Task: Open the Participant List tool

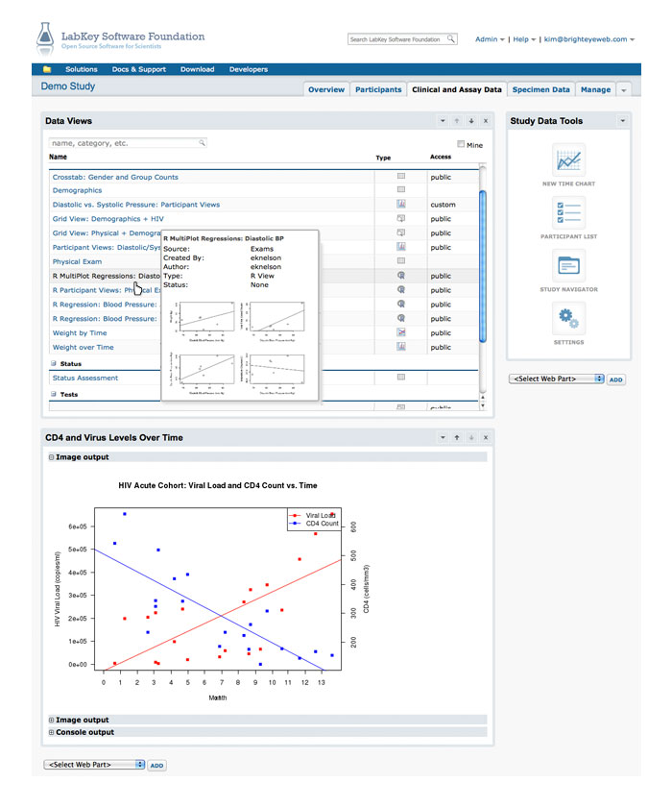Action: point(568,213)
